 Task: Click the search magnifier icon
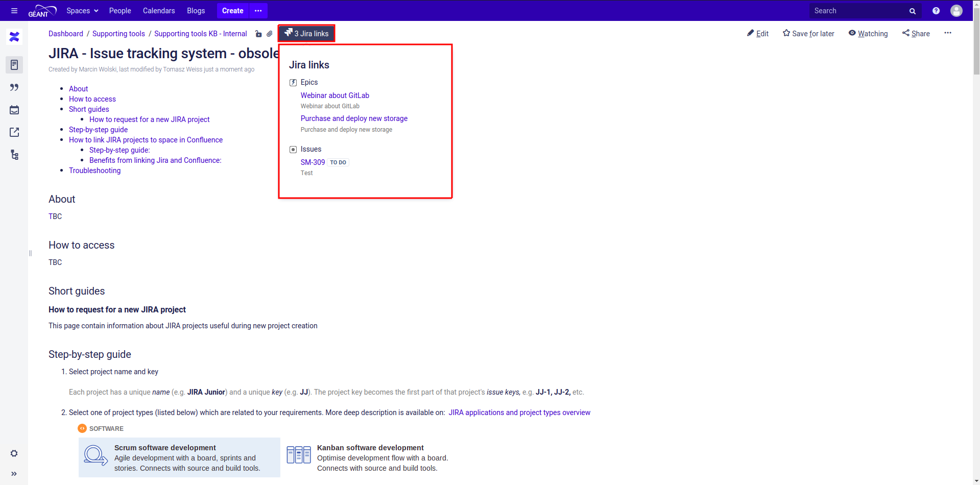[913, 11]
